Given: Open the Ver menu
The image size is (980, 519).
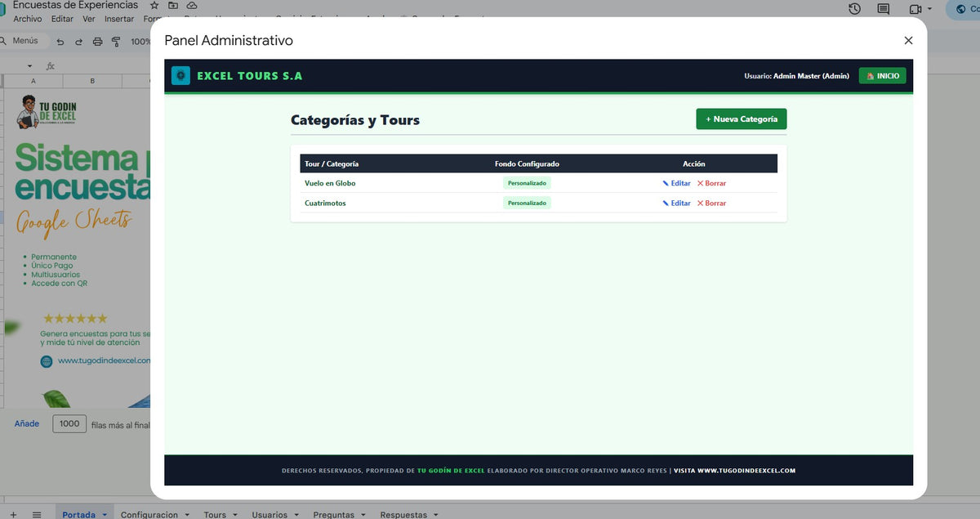Looking at the screenshot, I should click(89, 19).
